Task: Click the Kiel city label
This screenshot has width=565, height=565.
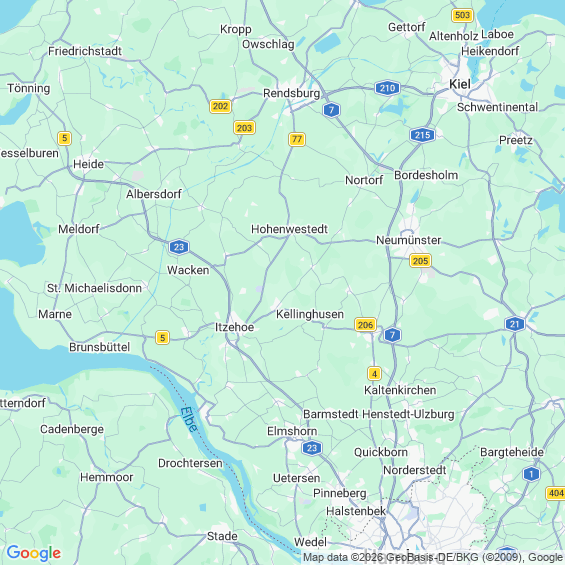Action: [460, 84]
